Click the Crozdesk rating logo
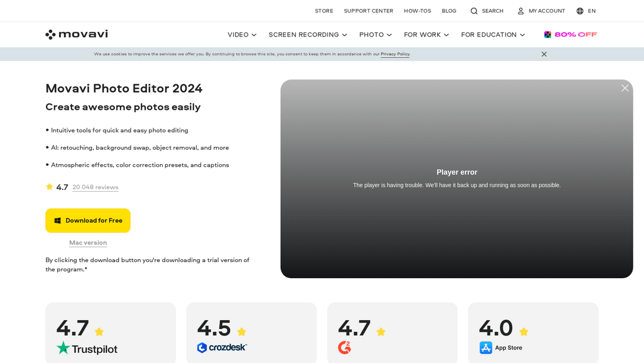This screenshot has width=644, height=363. (222, 347)
